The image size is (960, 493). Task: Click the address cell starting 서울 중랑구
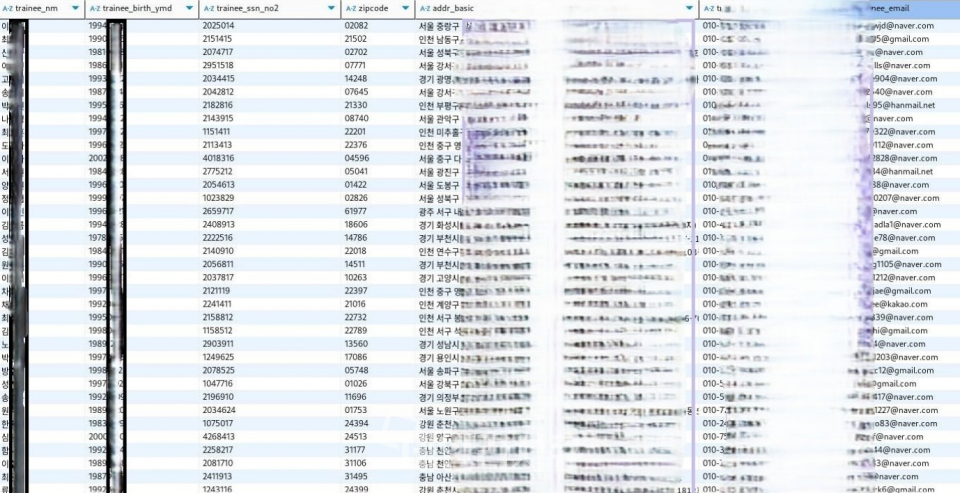pos(556,26)
